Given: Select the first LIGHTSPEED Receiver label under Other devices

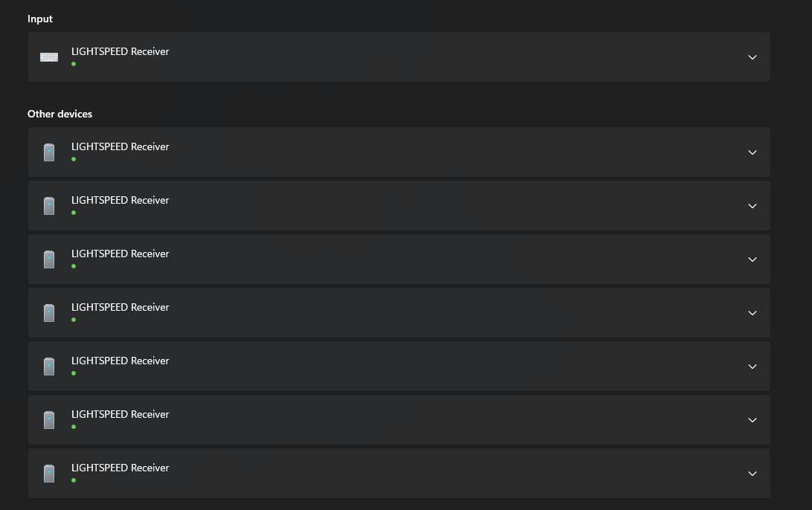Looking at the screenshot, I should pyautogui.click(x=120, y=146).
